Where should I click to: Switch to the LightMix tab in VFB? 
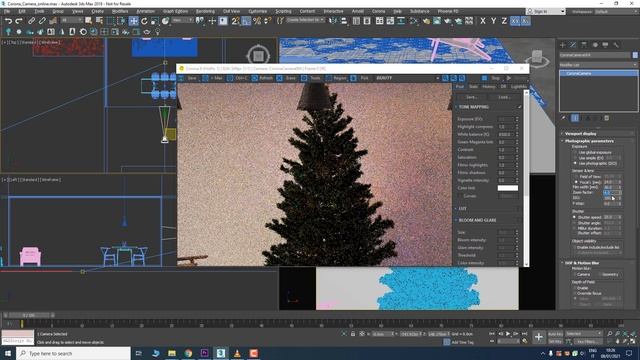tap(519, 87)
